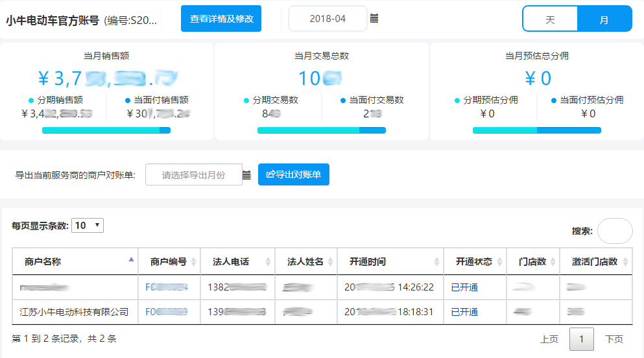Focus the 搜索 search box
Screen dimensions: 644x358
click(615, 231)
